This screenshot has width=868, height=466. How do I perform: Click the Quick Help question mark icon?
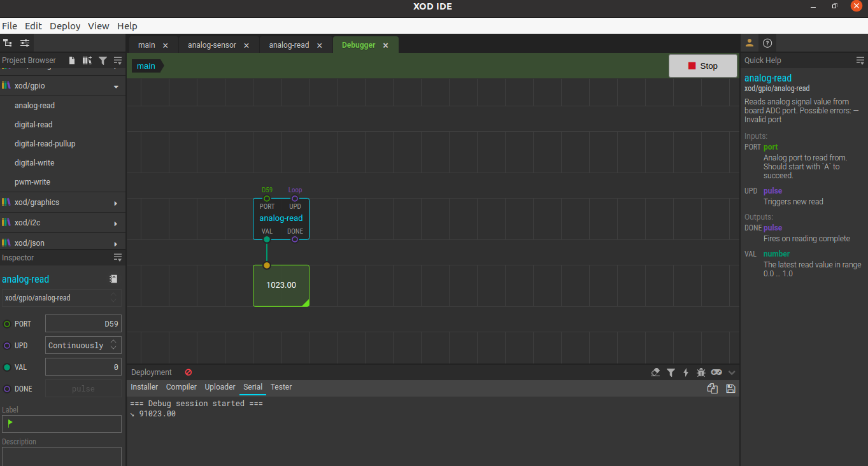point(767,43)
